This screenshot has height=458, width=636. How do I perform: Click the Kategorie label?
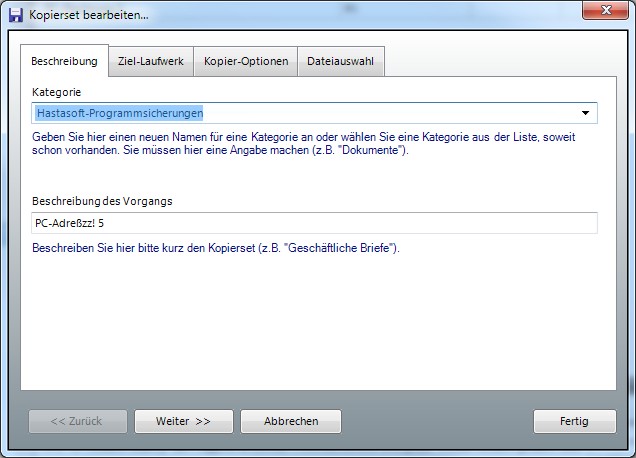[x=57, y=92]
